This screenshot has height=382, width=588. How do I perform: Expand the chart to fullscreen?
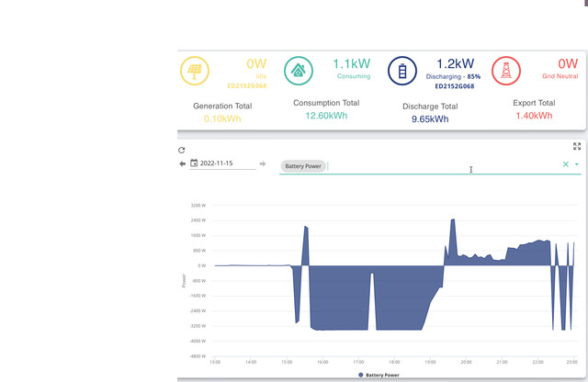click(577, 146)
